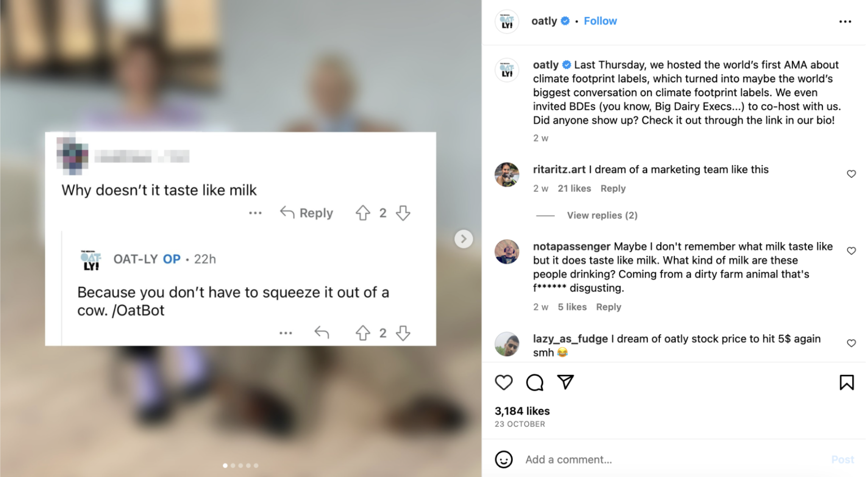The height and width of the screenshot is (477, 868).
Task: Open the post options ellipsis menu
Action: pos(845,21)
